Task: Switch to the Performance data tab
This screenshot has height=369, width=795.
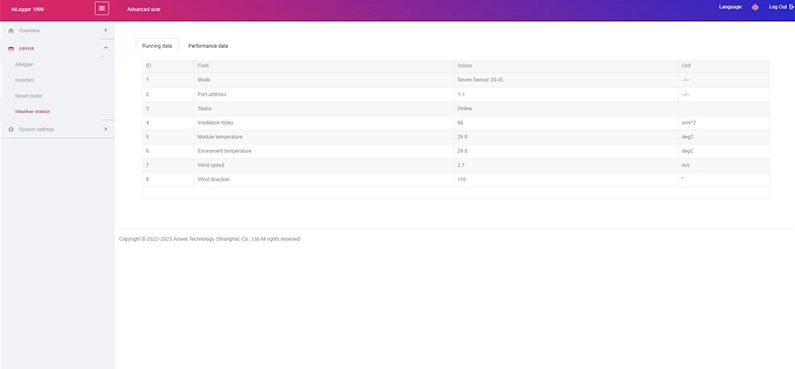Action: point(208,46)
